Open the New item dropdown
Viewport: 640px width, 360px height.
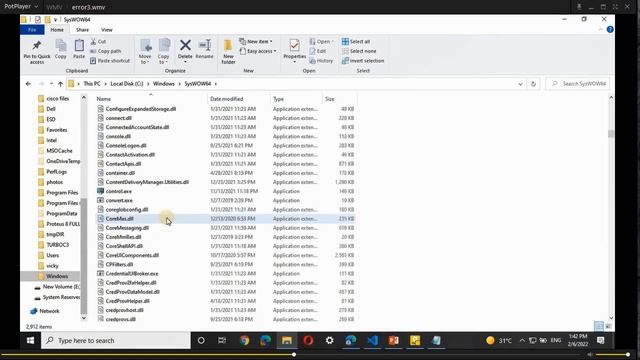point(256,42)
